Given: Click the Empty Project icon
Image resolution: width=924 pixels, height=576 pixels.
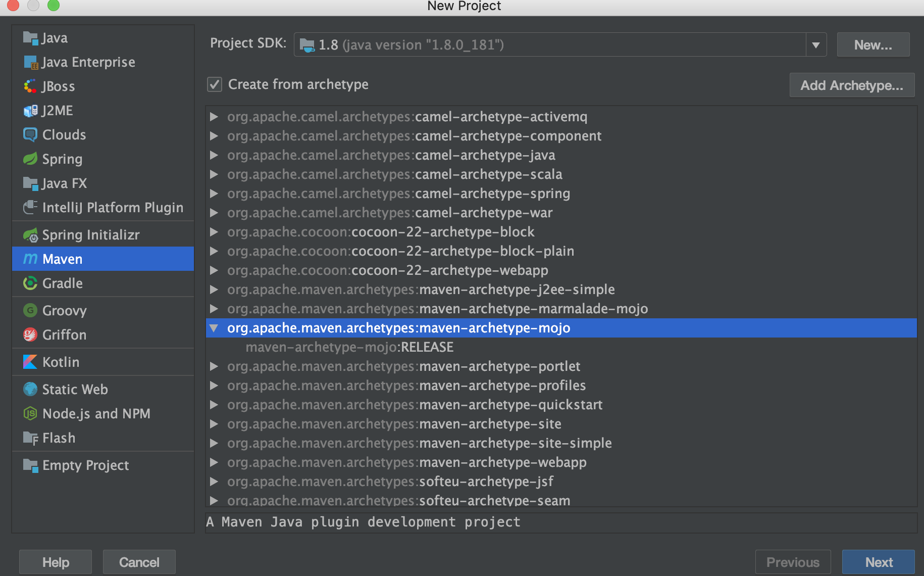Looking at the screenshot, I should [30, 465].
